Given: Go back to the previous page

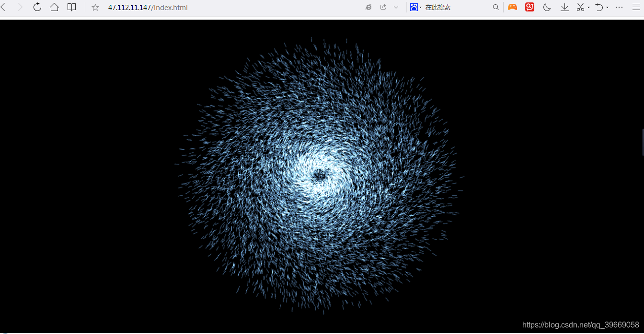Looking at the screenshot, I should click(3, 7).
